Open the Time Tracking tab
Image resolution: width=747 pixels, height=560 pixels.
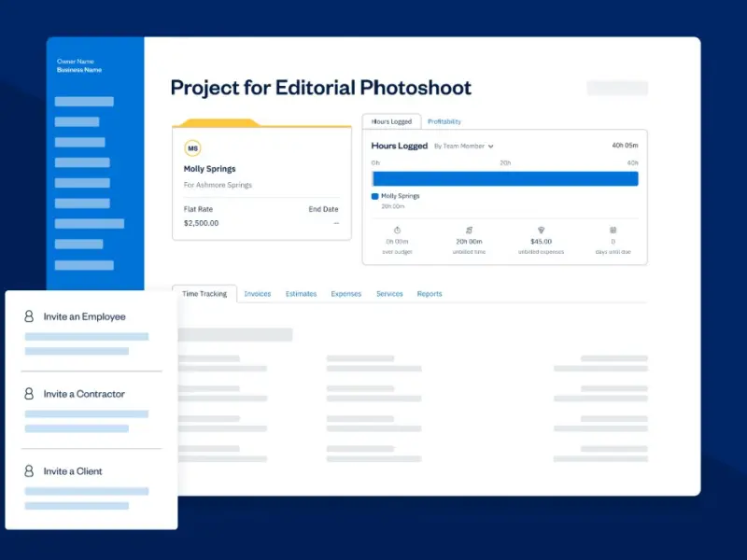coord(204,294)
